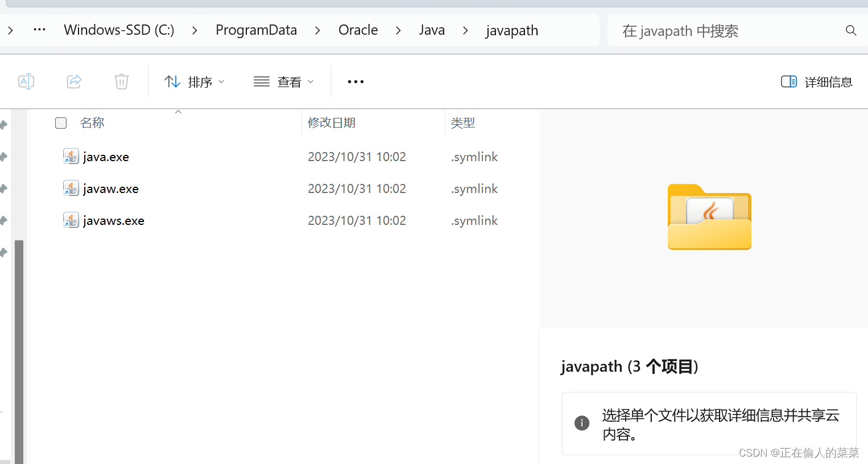
Task: Click the .symlink type of java.exe
Action: coord(474,157)
